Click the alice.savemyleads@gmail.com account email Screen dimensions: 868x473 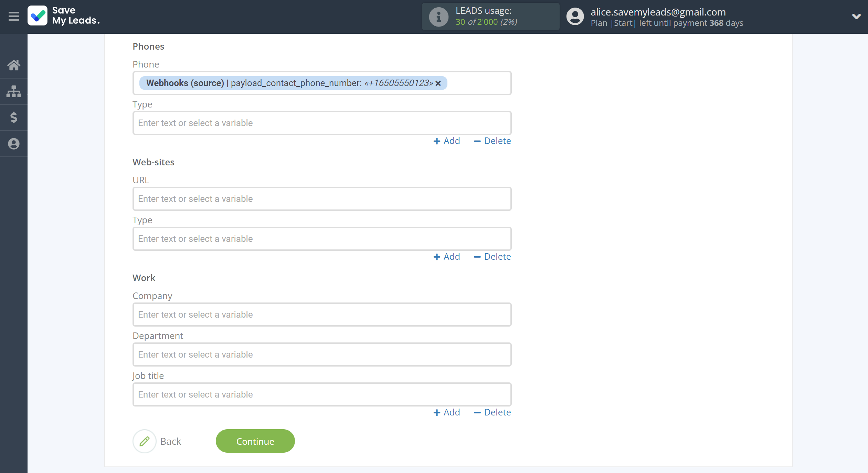point(658,12)
